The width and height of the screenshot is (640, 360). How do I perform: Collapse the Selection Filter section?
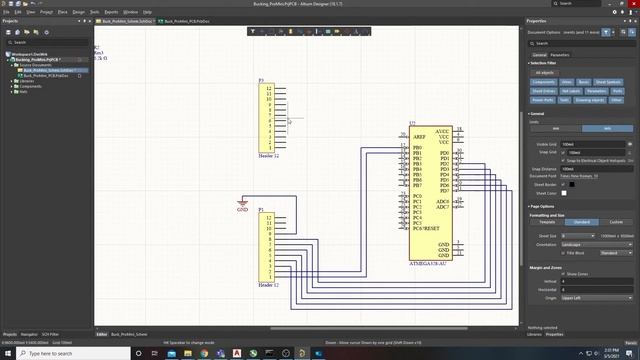click(x=529, y=63)
